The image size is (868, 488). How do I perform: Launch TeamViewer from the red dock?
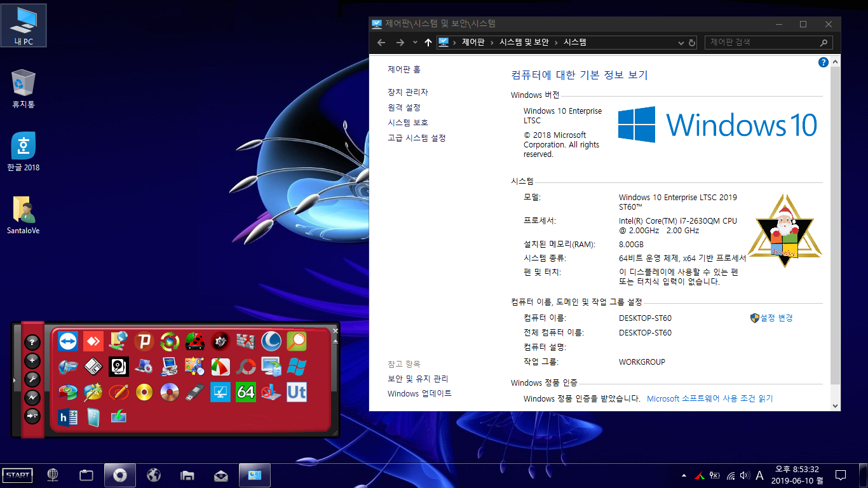click(x=68, y=342)
